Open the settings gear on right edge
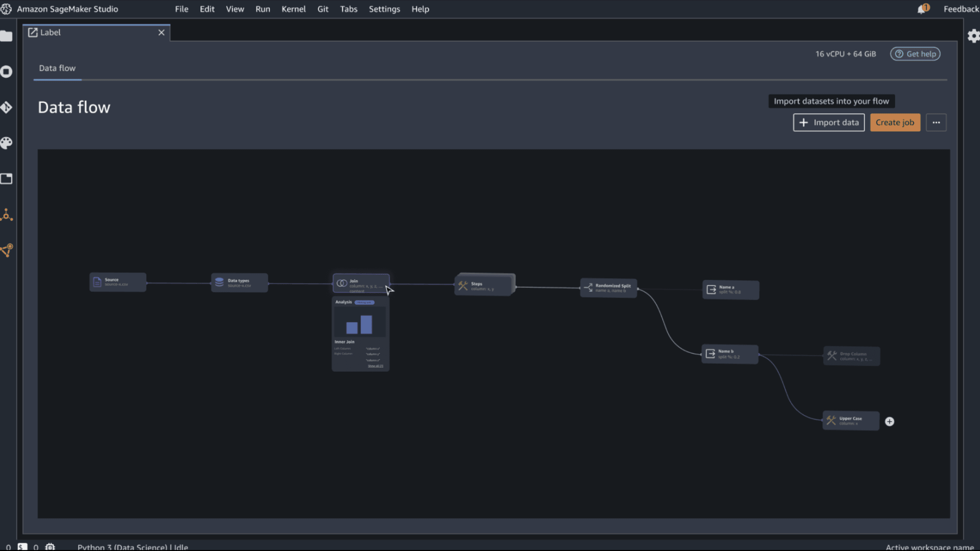980x551 pixels. pos(973,36)
